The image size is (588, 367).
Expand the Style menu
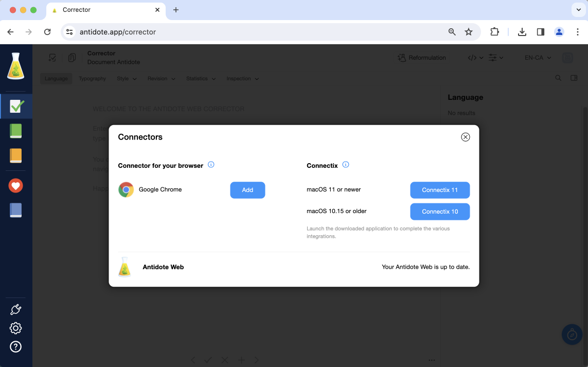[127, 78]
